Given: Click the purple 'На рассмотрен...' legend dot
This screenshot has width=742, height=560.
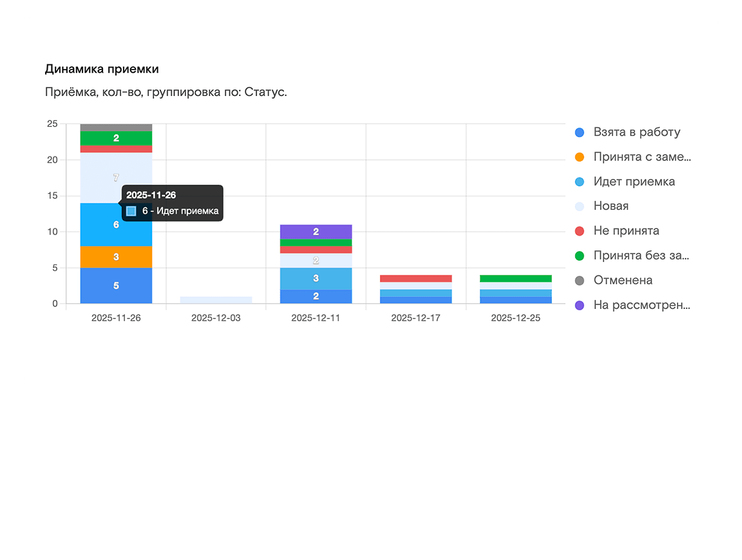Looking at the screenshot, I should (x=579, y=305).
